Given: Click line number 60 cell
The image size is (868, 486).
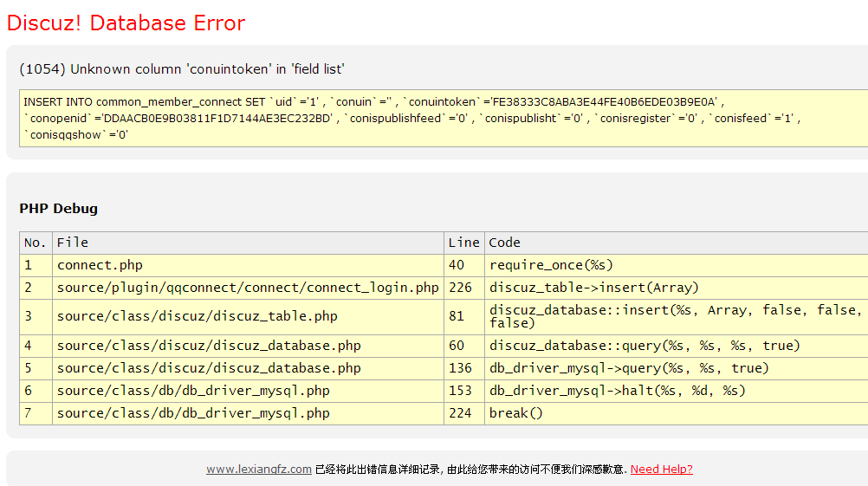Looking at the screenshot, I should pos(464,347).
